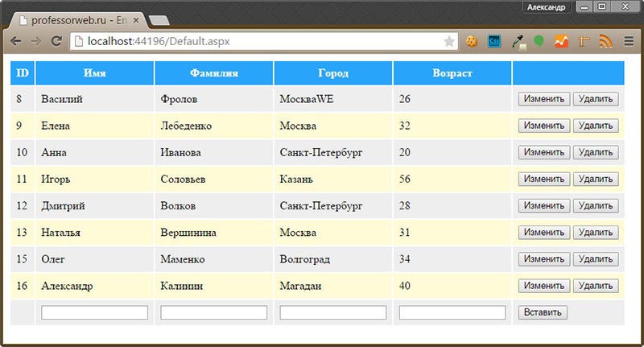Open the Chrome hamburger menu
This screenshot has width=644, height=347.
(629, 41)
